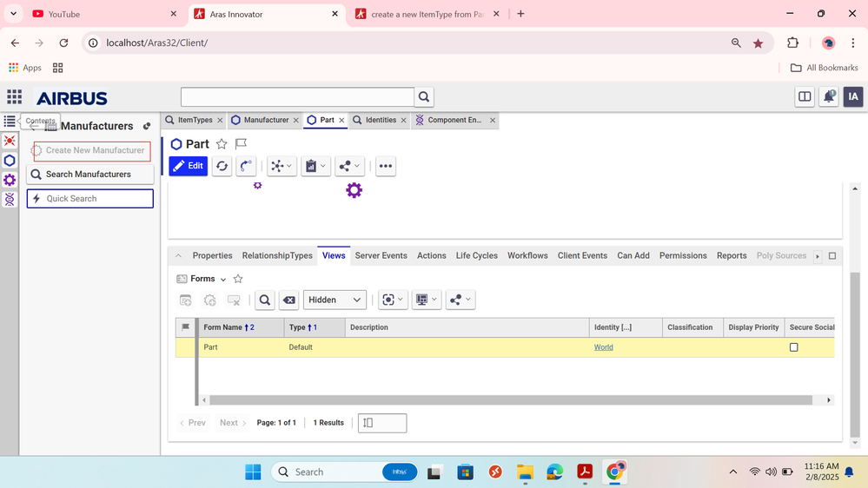Open the notifications bell in the header
This screenshot has height=488, width=868.
click(x=829, y=97)
